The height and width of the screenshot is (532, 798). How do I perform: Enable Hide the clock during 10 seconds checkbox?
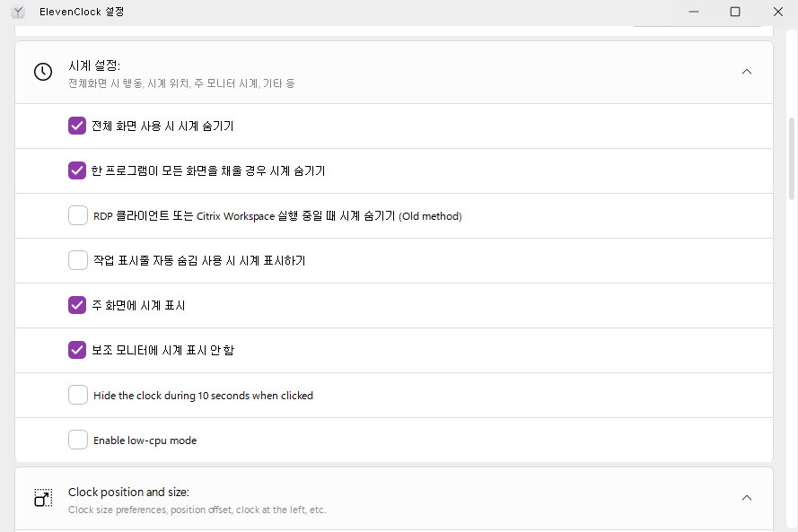coord(78,395)
